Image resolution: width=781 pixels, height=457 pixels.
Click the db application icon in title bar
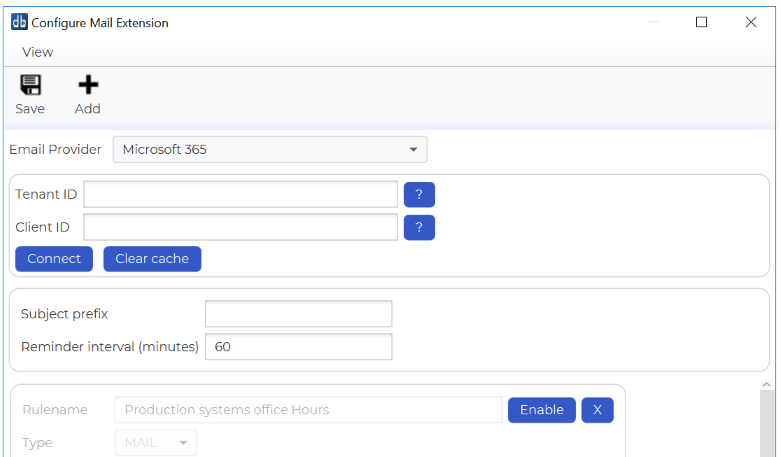coord(19,22)
